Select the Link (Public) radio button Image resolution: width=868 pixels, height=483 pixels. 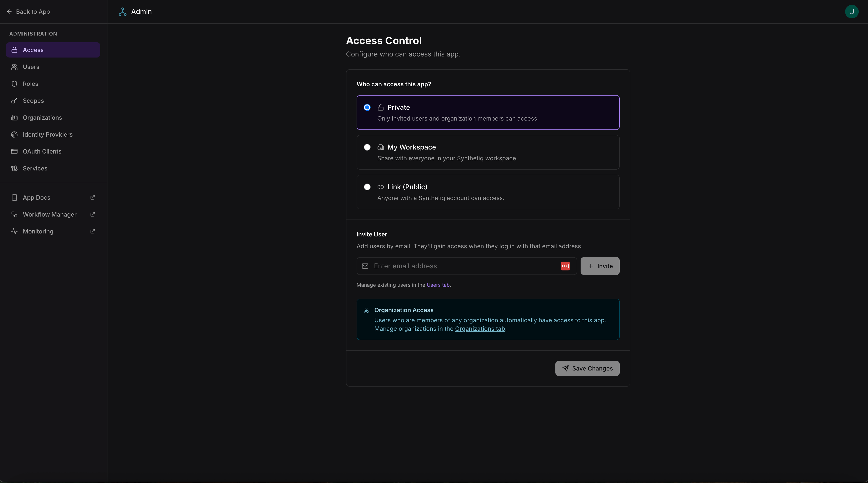(367, 187)
